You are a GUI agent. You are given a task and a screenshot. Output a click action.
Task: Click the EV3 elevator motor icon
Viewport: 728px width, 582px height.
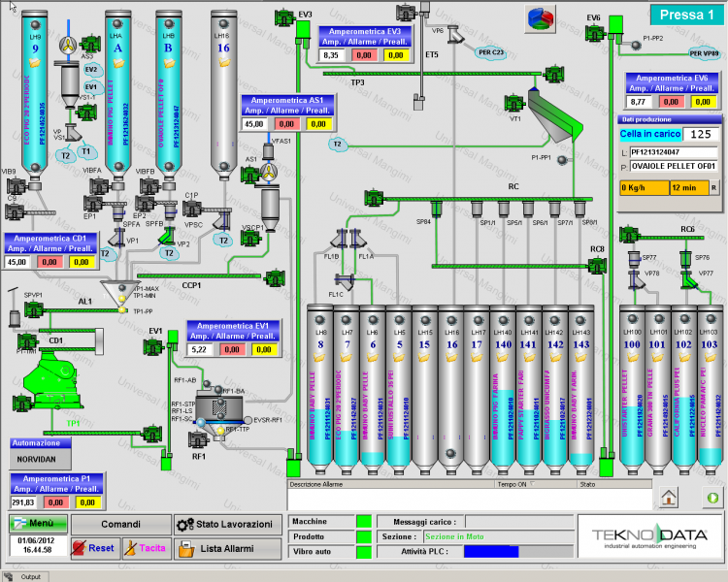pyautogui.click(x=284, y=18)
